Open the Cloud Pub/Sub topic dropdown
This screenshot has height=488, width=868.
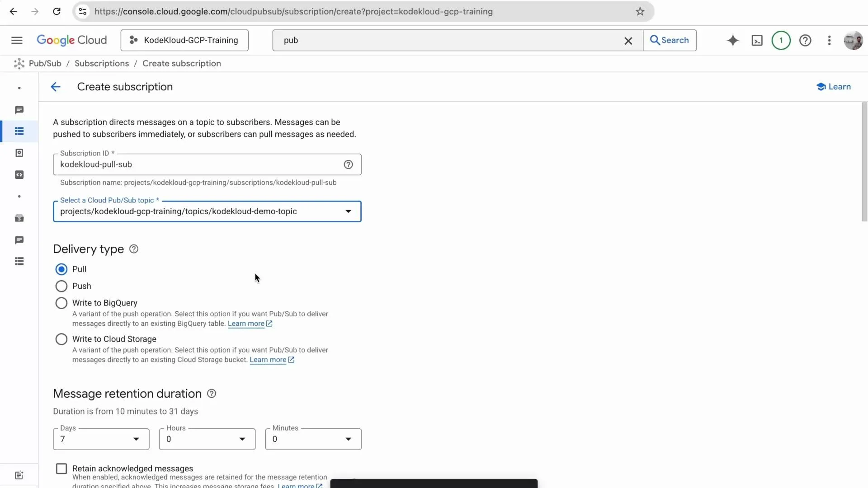(x=207, y=211)
